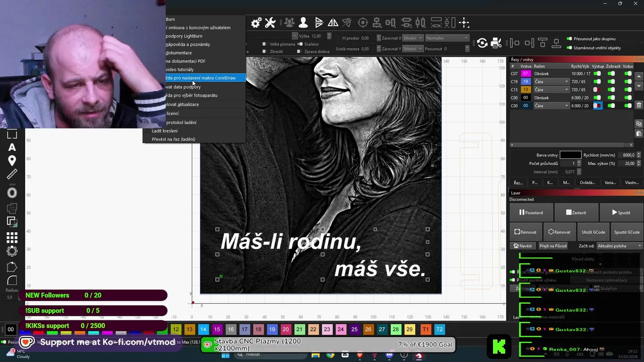Toggle Výstup output for layer C19
This screenshot has height=362, width=644.
tap(597, 81)
